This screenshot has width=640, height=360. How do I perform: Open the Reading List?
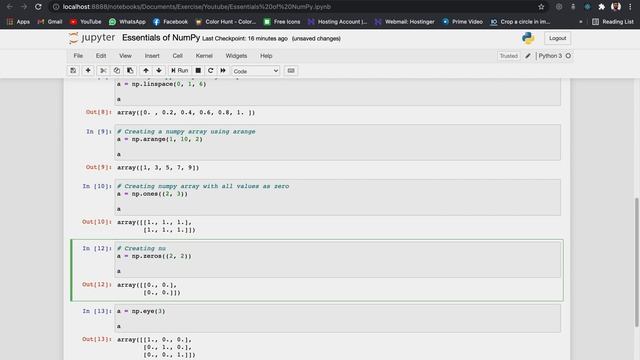(x=613, y=22)
